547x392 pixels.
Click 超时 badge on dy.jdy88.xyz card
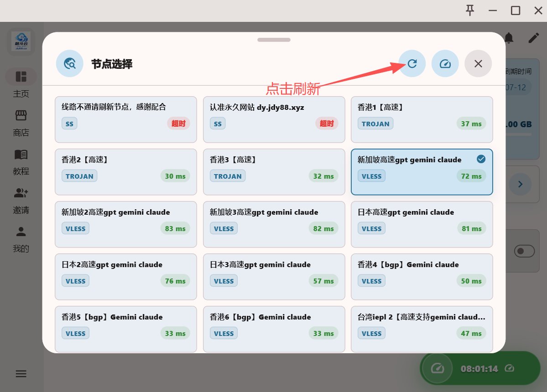327,124
